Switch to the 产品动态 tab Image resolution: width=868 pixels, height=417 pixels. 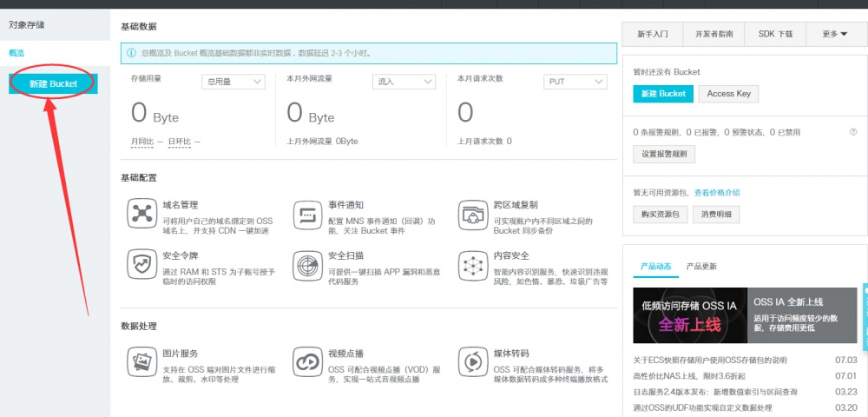coord(656,267)
